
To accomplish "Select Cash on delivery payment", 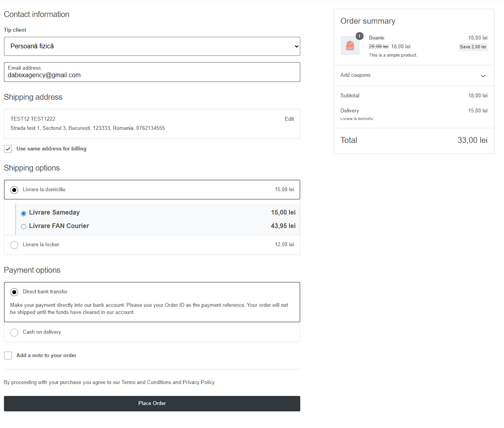I will (14, 333).
